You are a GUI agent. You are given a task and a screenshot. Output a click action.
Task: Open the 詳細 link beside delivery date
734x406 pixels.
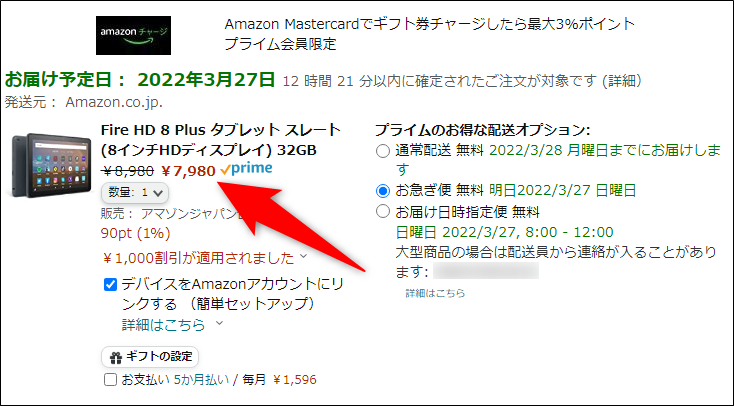(x=622, y=81)
